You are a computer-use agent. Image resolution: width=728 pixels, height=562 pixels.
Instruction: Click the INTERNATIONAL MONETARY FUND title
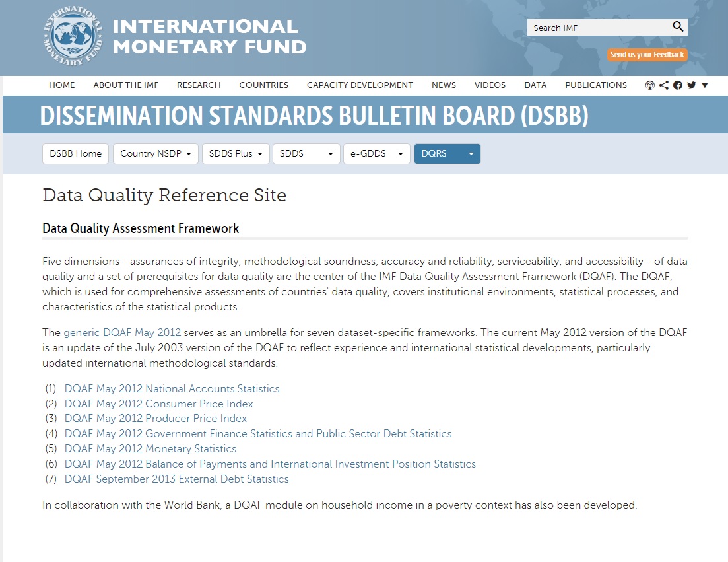(x=209, y=36)
